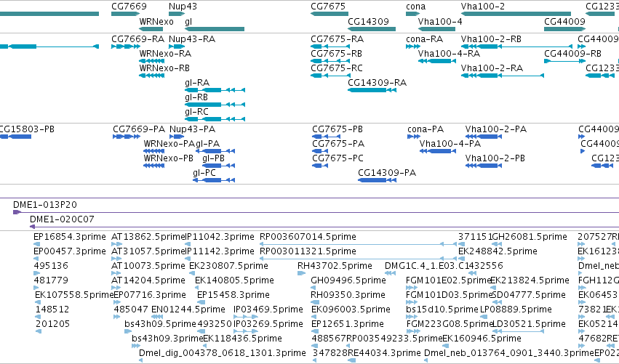Click the RH43702.5prime EST

301,273
